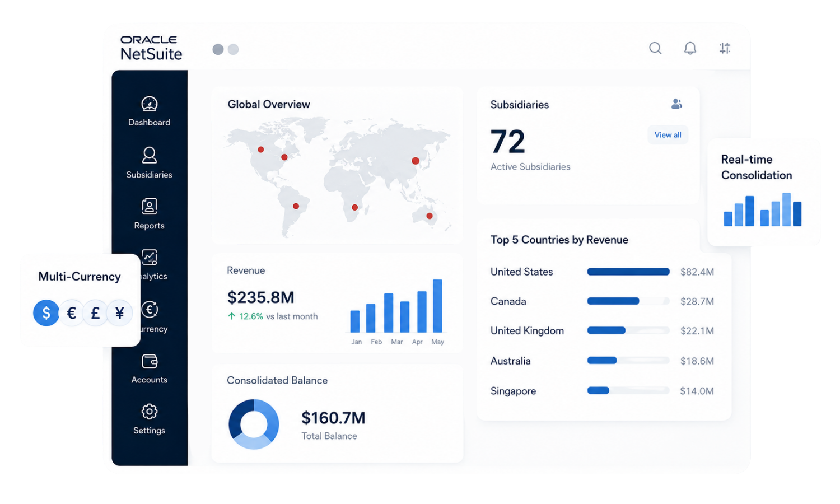Open search with the magnifier icon
Image resolution: width=840 pixels, height=504 pixels.
click(655, 48)
